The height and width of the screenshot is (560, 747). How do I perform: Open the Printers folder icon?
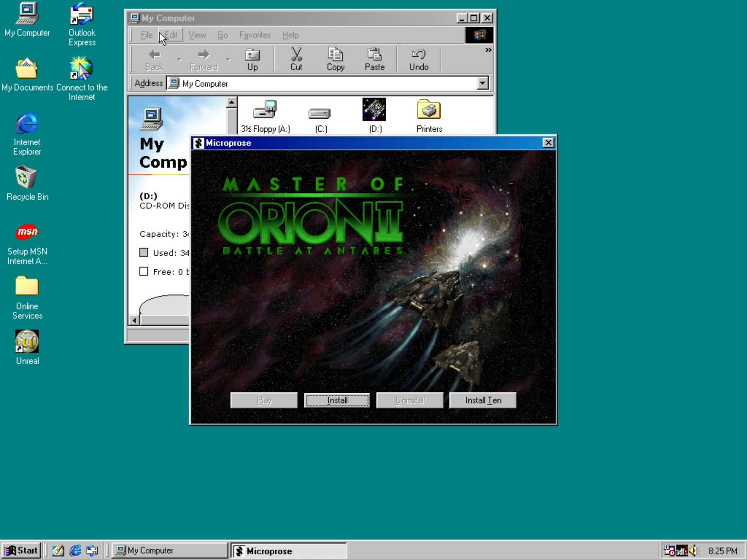[x=429, y=116]
